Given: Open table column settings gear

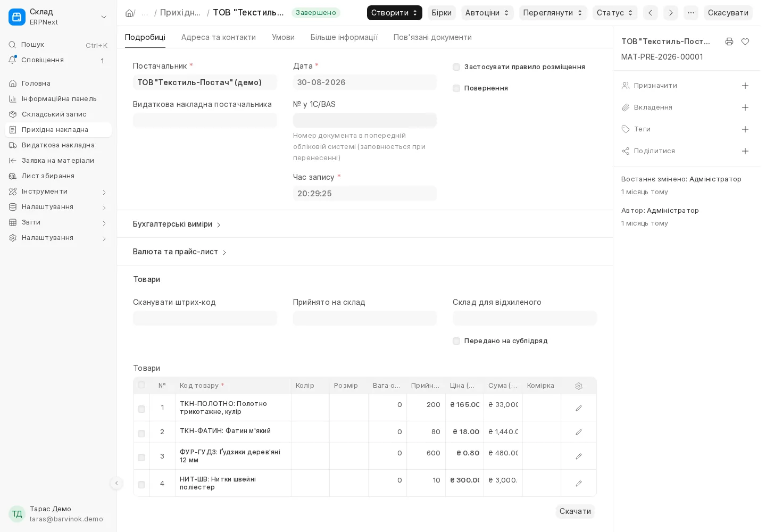Looking at the screenshot, I should [x=579, y=386].
